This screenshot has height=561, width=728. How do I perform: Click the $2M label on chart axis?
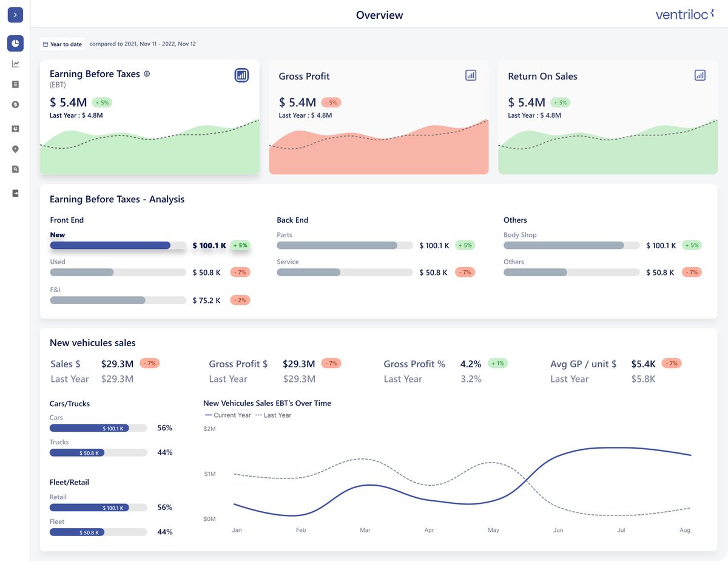[x=209, y=429]
